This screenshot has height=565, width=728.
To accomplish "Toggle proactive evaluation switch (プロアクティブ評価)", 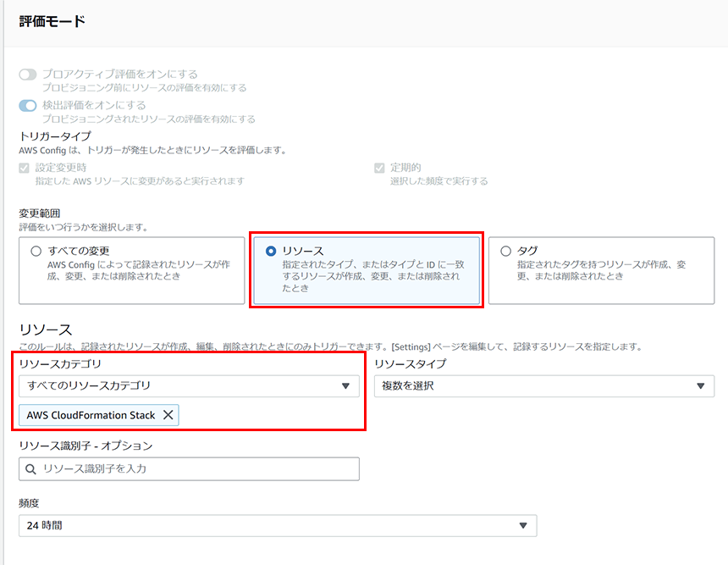I will 28,75.
